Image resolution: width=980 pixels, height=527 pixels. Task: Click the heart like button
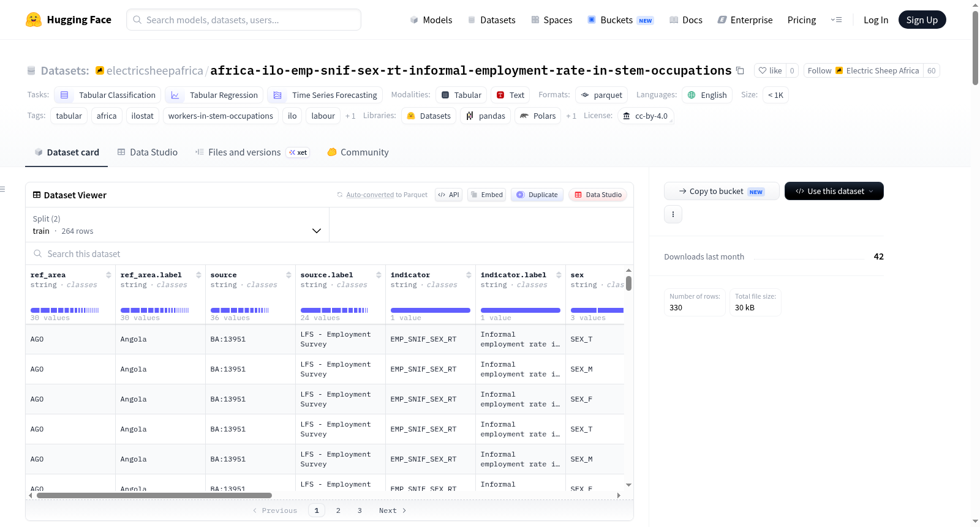click(770, 70)
